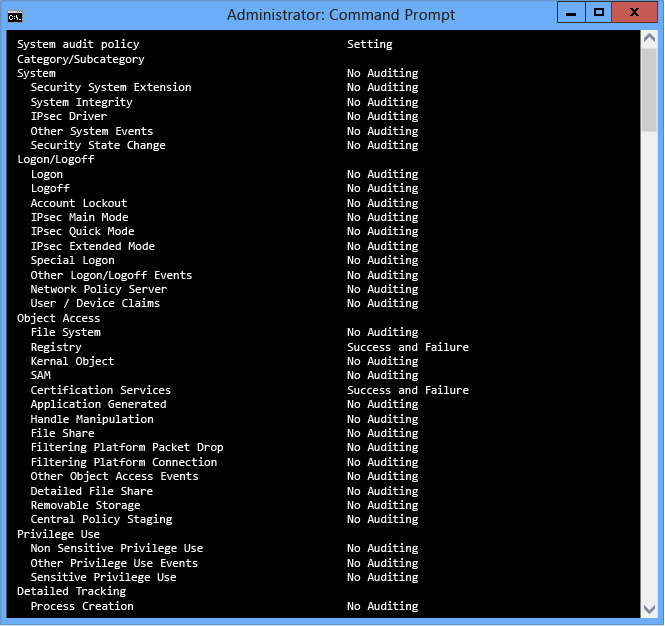Click the 'Category/Subcategory' line

click(81, 59)
